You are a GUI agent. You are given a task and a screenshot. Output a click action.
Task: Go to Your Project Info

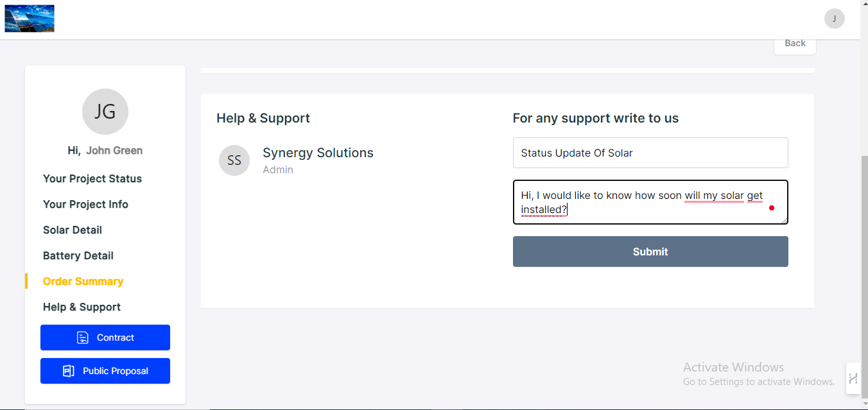(85, 204)
